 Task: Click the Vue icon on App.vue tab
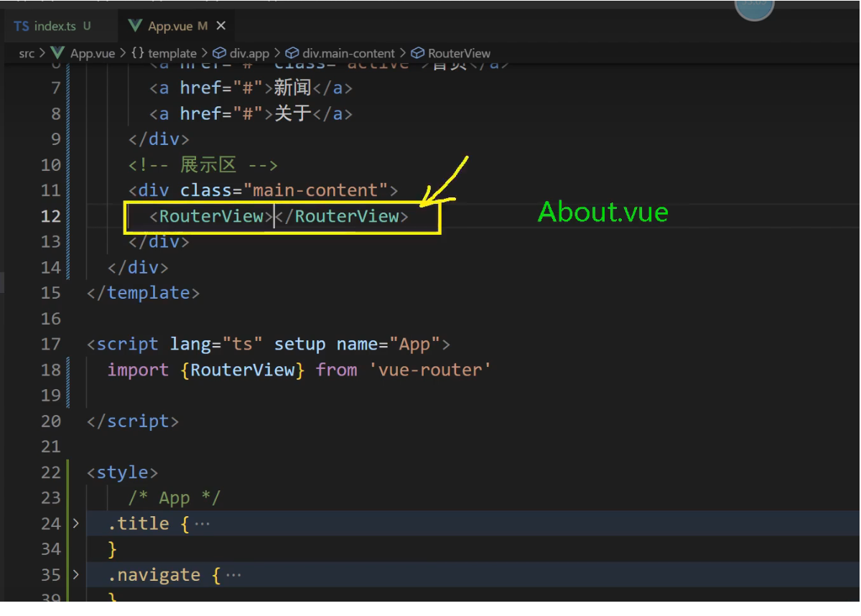(x=134, y=26)
